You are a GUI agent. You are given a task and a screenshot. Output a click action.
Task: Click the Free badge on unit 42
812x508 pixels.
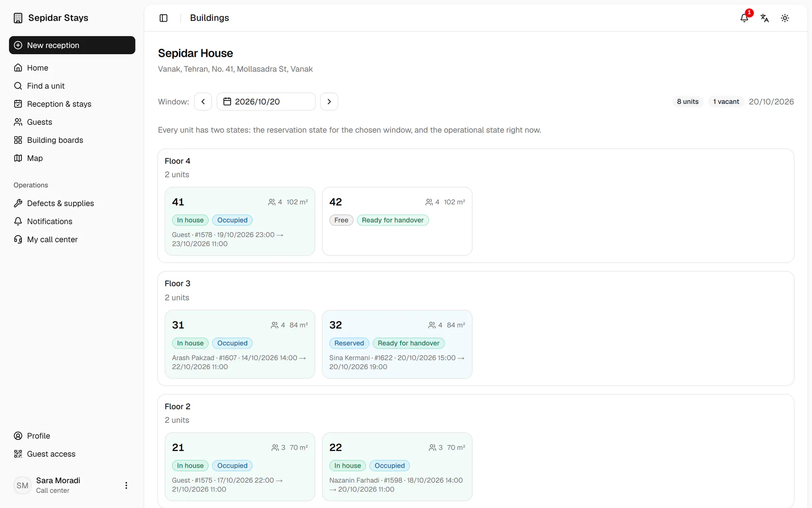pos(341,220)
